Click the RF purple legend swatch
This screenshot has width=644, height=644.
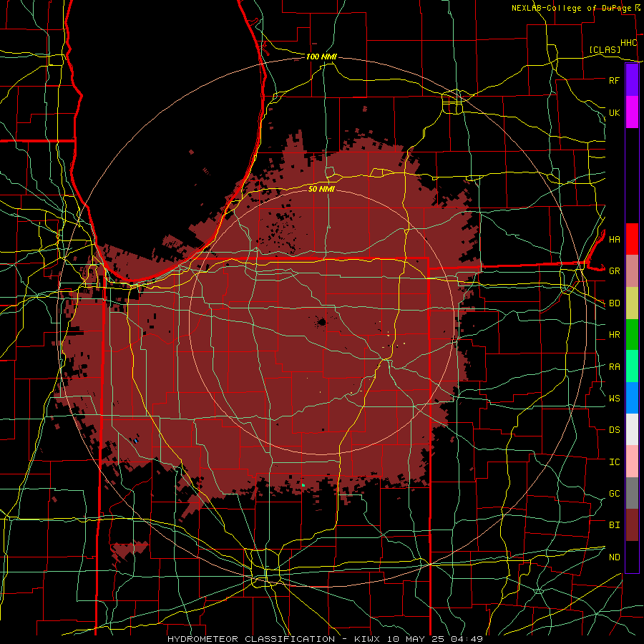(x=632, y=80)
